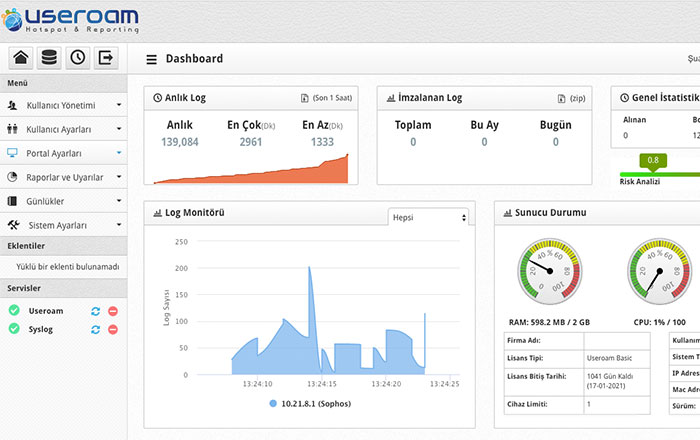Screen dimensions: 700x440
Task: Toggle the hamburger menu next to Dashboard
Action: coord(151,59)
